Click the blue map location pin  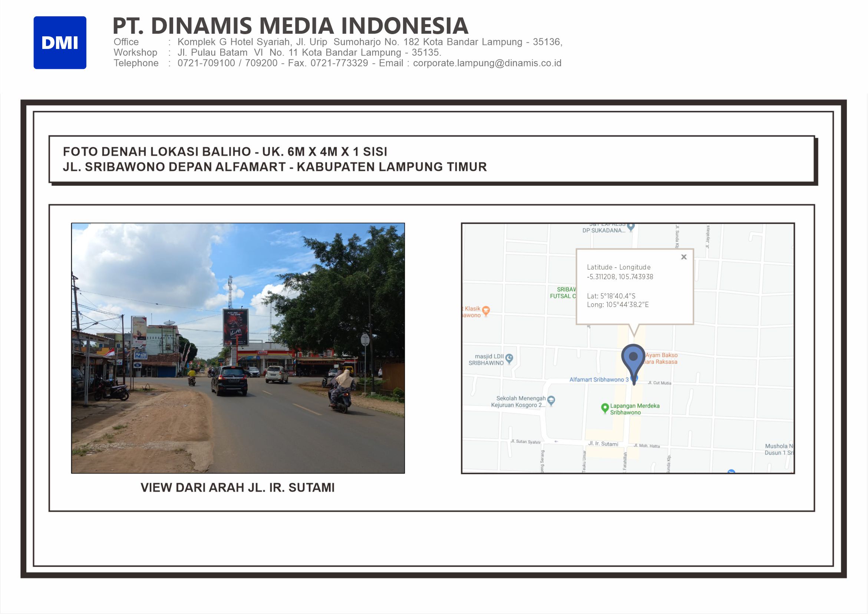633,364
